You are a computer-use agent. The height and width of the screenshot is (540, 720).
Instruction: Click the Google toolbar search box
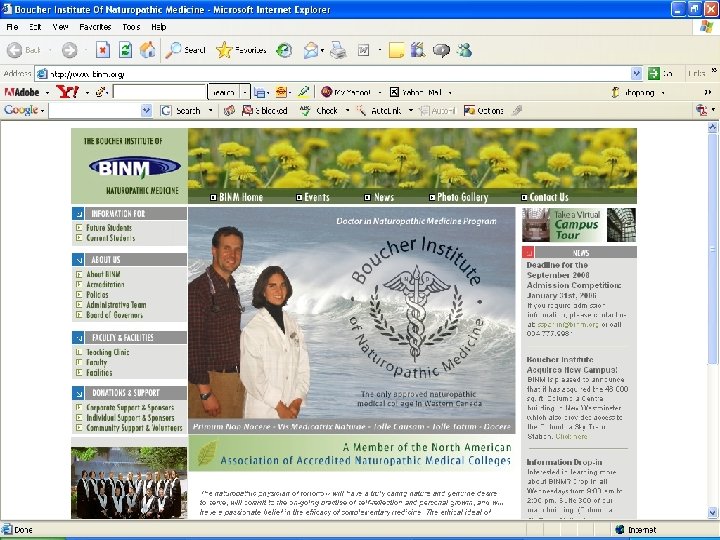coord(95,110)
